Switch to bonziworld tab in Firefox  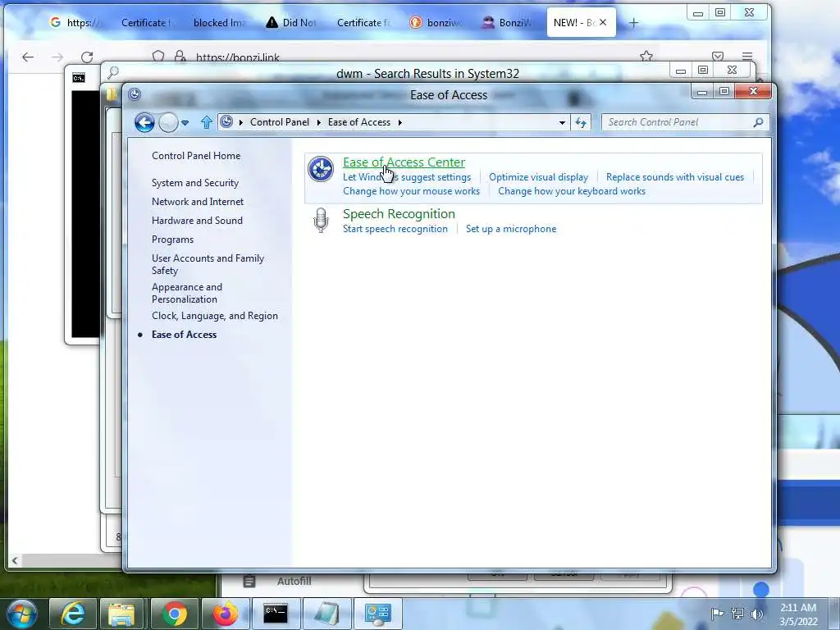pyautogui.click(x=436, y=22)
